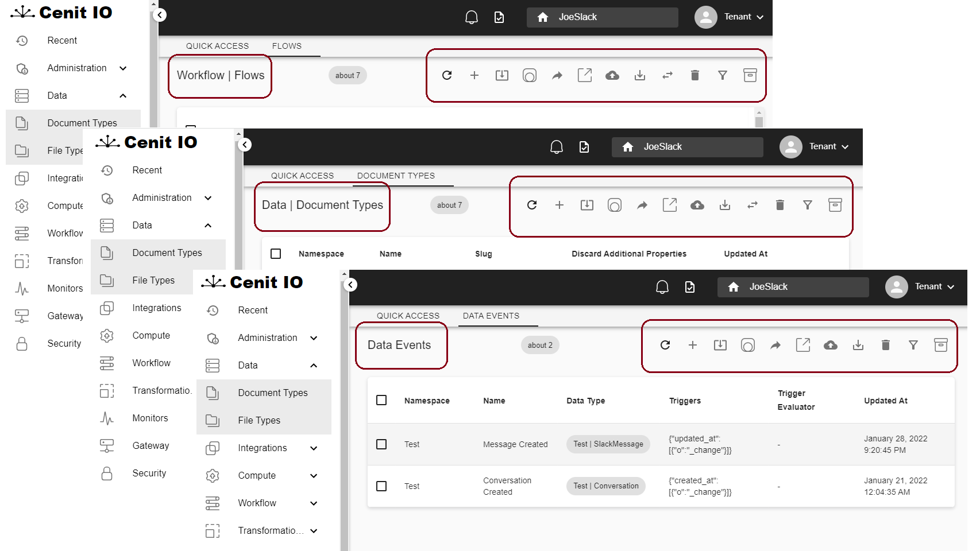Image resolution: width=980 pixels, height=551 pixels.
Task: Open the filter icon in Data Events toolbar
Action: (x=913, y=345)
